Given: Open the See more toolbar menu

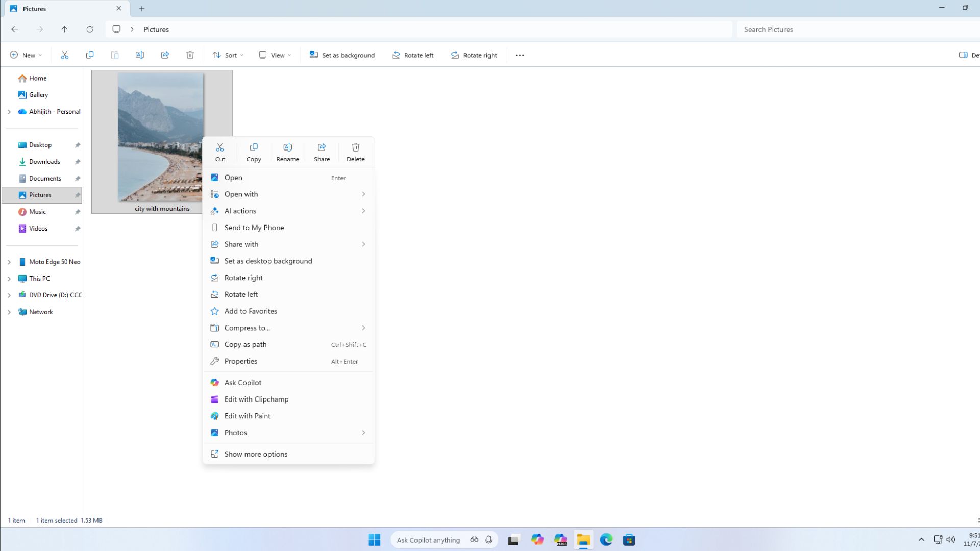Looking at the screenshot, I should point(520,55).
